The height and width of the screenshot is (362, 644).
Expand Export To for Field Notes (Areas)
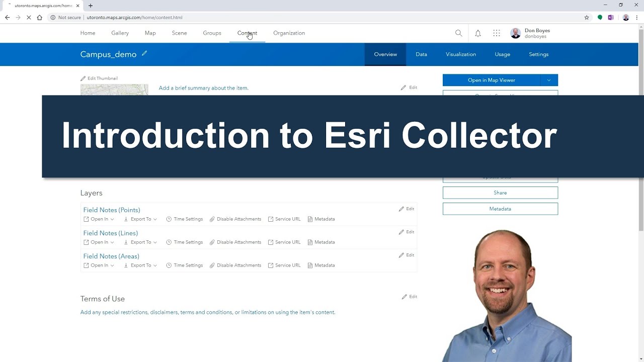[140, 265]
